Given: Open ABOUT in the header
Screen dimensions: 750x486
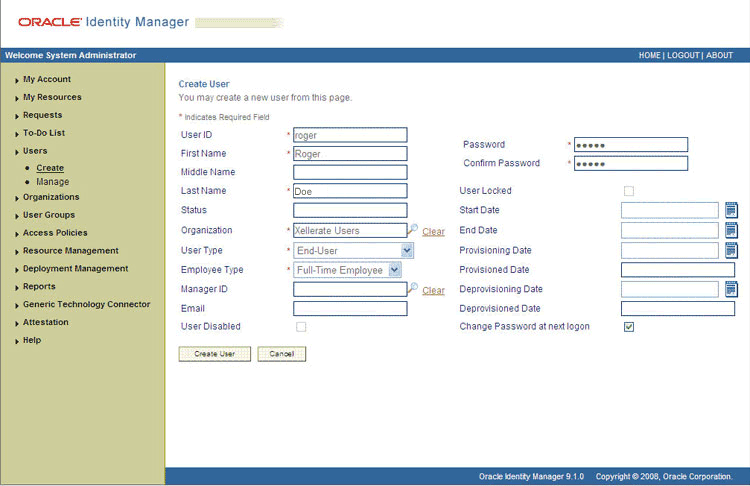Looking at the screenshot, I should click(x=719, y=55).
